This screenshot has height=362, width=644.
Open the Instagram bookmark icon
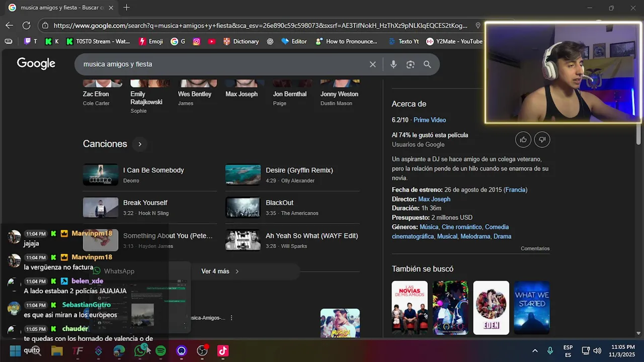coord(197,41)
